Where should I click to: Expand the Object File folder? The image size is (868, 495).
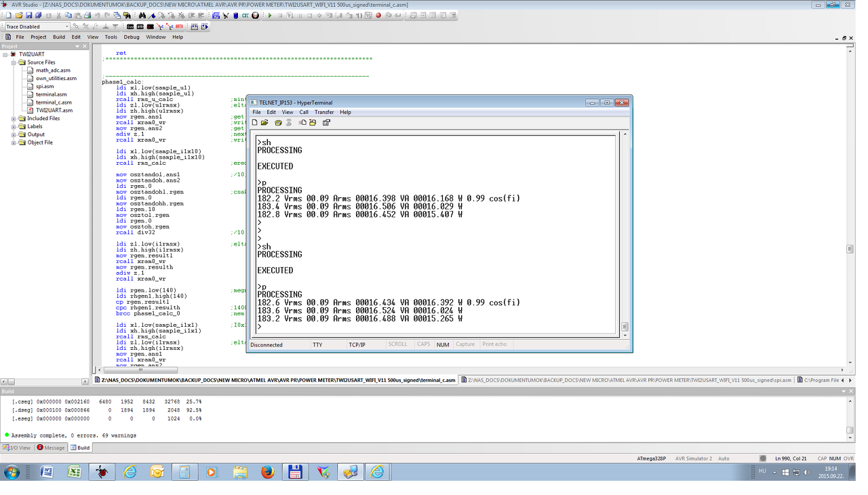[14, 142]
